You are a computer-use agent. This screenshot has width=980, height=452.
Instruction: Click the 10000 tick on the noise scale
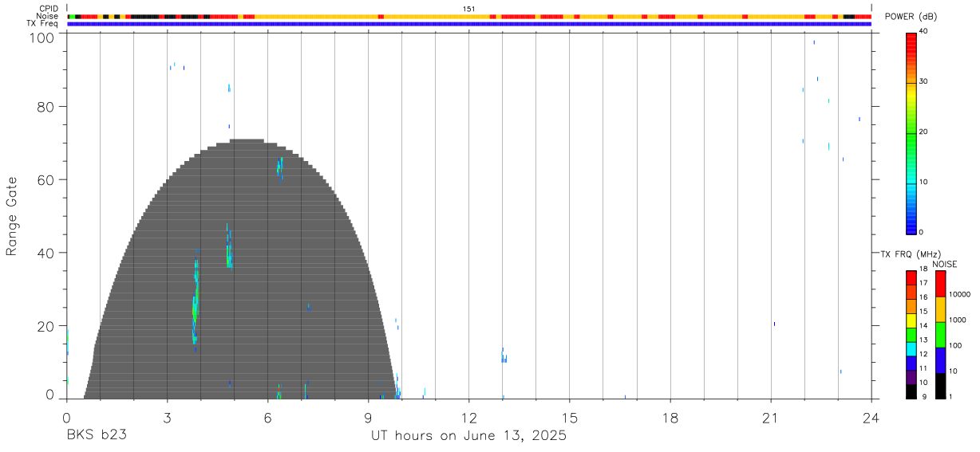point(960,294)
